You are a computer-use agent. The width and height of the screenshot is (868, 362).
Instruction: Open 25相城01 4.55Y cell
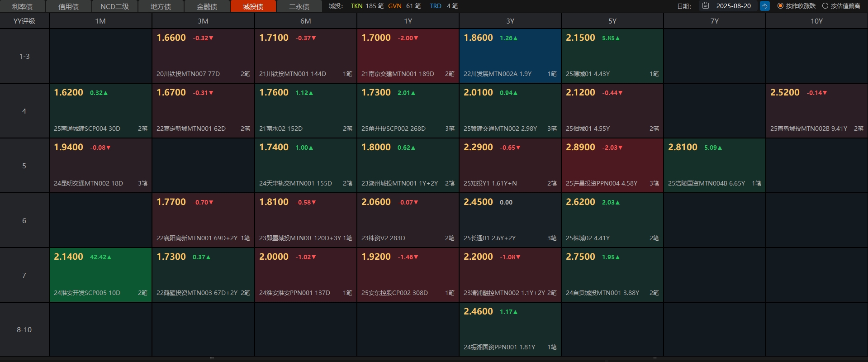tap(612, 111)
